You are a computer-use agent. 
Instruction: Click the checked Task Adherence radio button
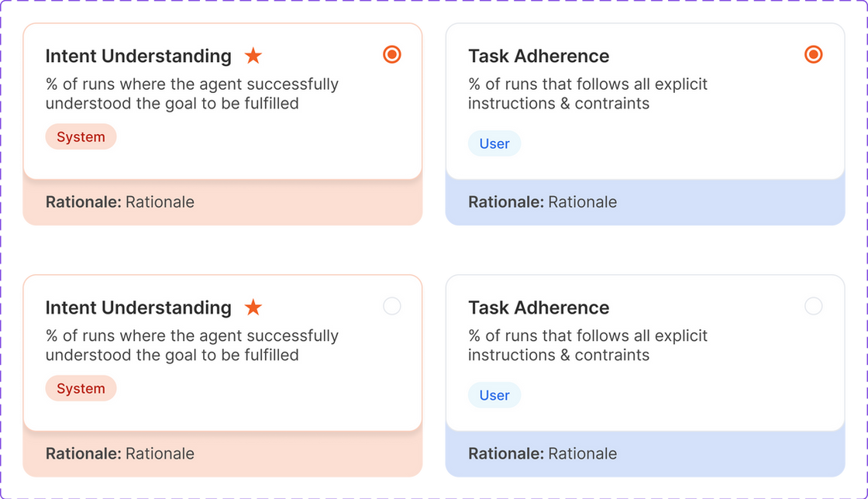[813, 54]
